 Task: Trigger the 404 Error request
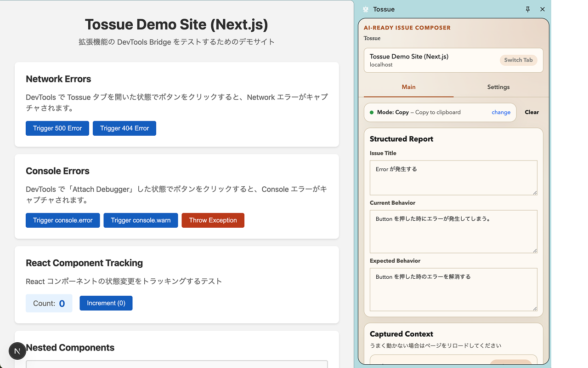124,128
